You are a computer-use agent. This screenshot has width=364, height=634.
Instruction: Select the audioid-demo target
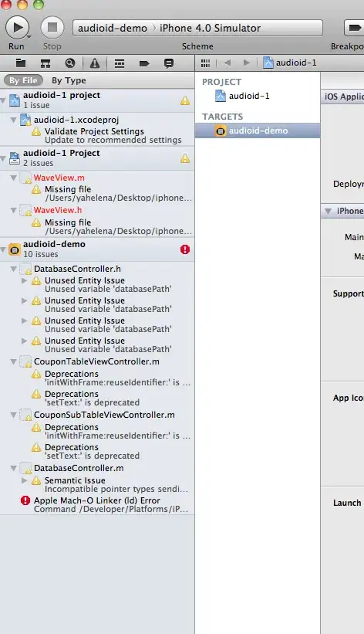point(258,131)
